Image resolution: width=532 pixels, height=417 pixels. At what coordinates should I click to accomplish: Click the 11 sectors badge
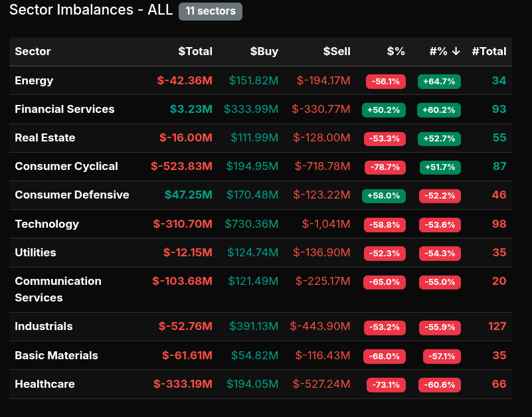tap(211, 11)
